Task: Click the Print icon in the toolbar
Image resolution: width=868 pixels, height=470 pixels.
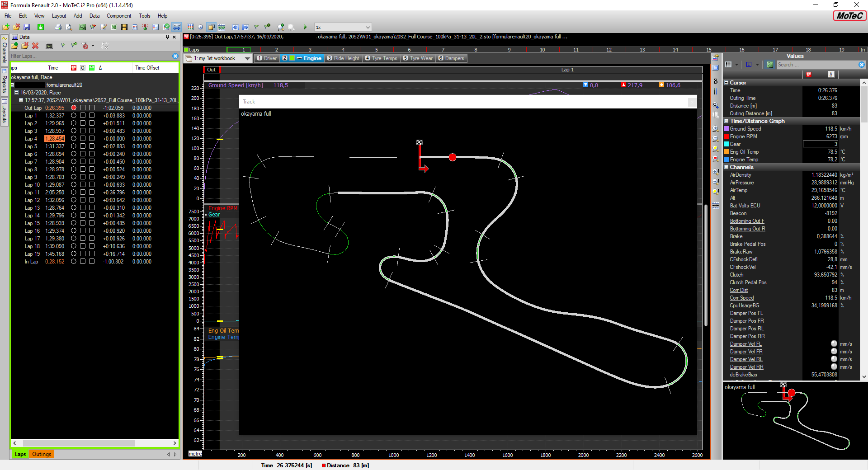Action: pyautogui.click(x=58, y=27)
